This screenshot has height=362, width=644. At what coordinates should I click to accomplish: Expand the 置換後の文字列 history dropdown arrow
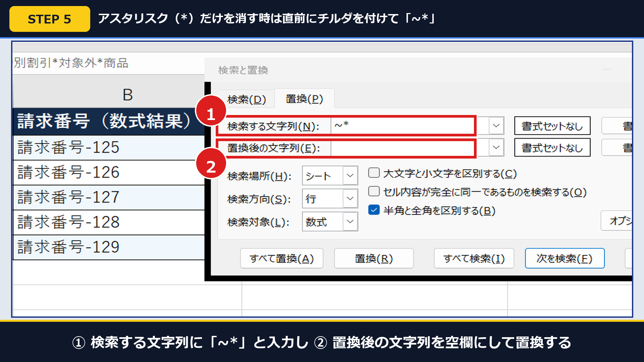496,147
